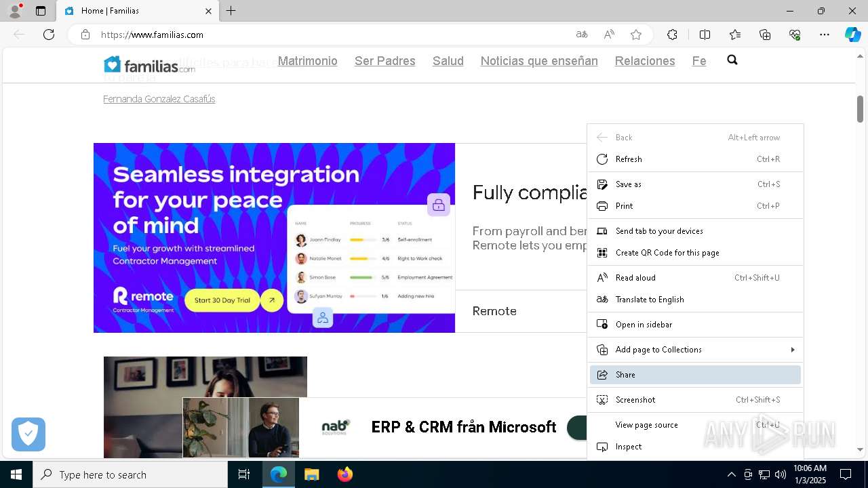Choose Screenshot in context menu
The height and width of the screenshot is (488, 868).
(x=695, y=400)
